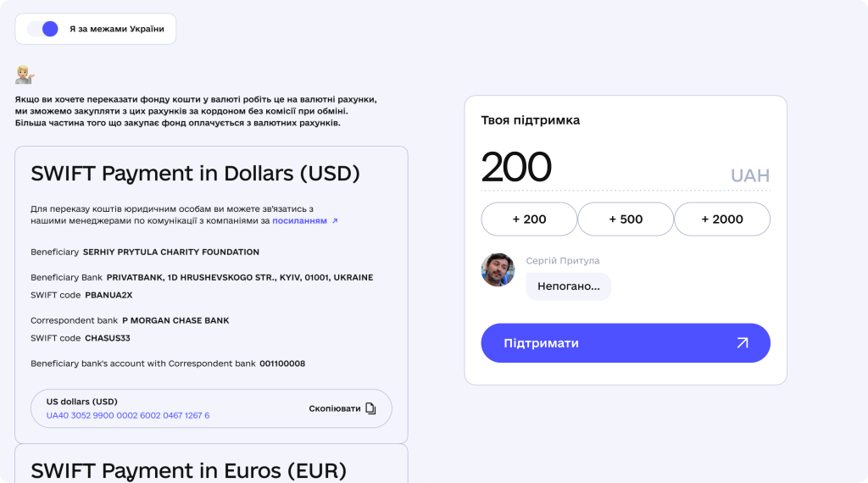Click the arrow icon on Підтримати button

[x=743, y=343]
